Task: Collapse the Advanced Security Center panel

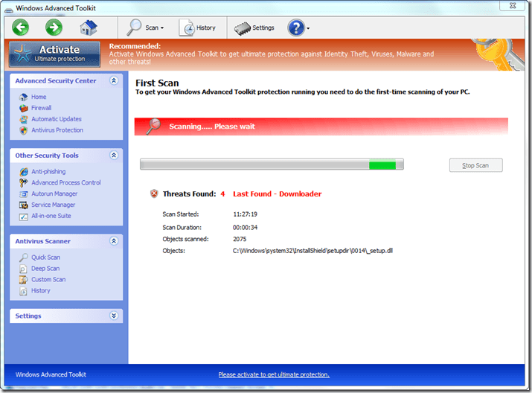Action: pyautogui.click(x=113, y=80)
